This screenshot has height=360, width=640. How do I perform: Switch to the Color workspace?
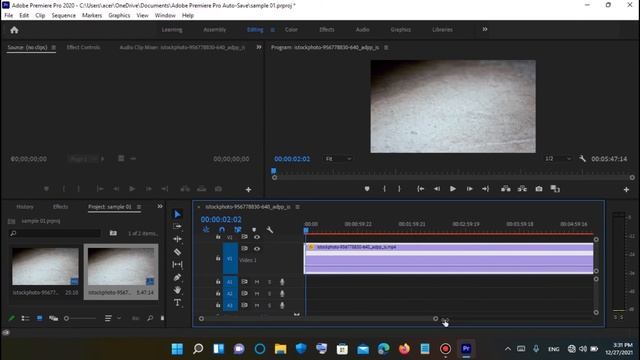[291, 30]
